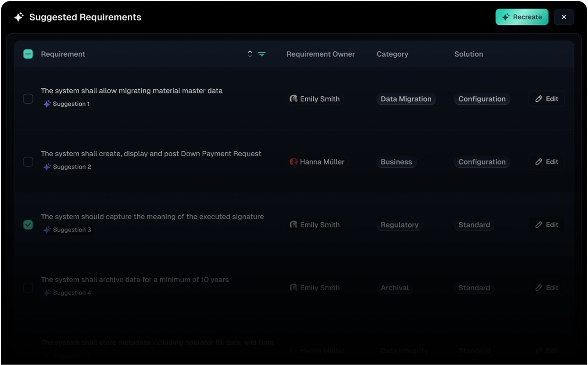Click sparkle icon next to Suggested Requirements title
This screenshot has height=365, width=588.
pyautogui.click(x=19, y=17)
